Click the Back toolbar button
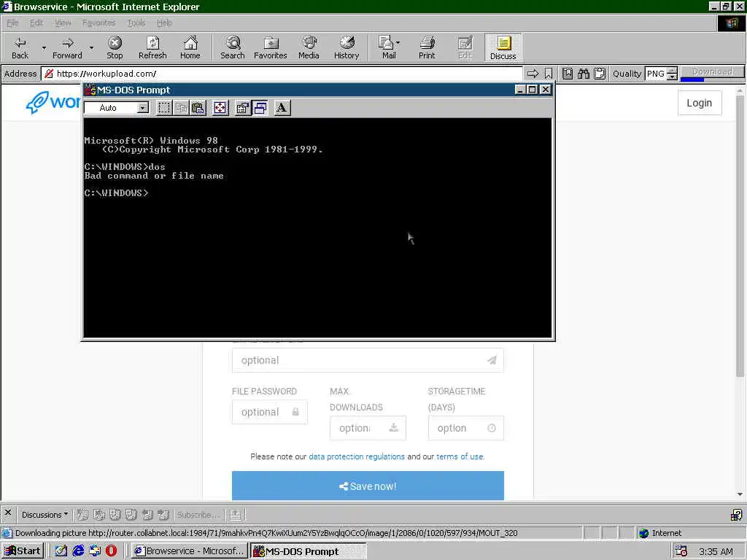 tap(20, 47)
